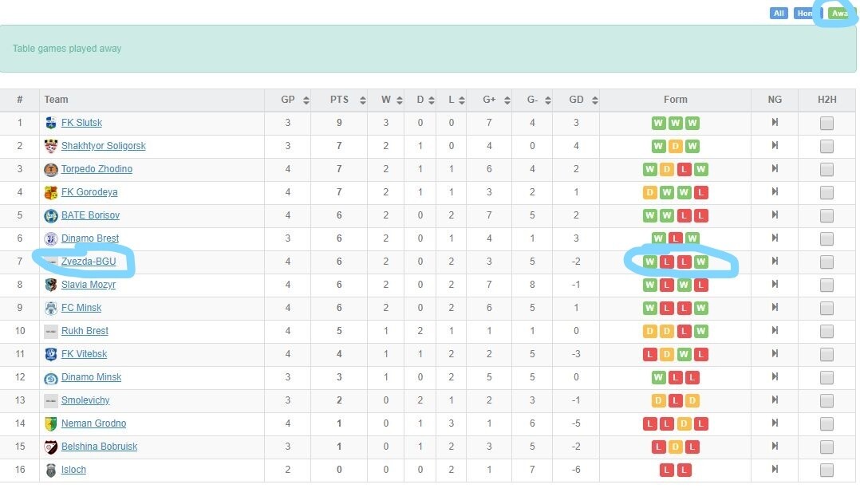Select the Away table tab

click(x=839, y=14)
